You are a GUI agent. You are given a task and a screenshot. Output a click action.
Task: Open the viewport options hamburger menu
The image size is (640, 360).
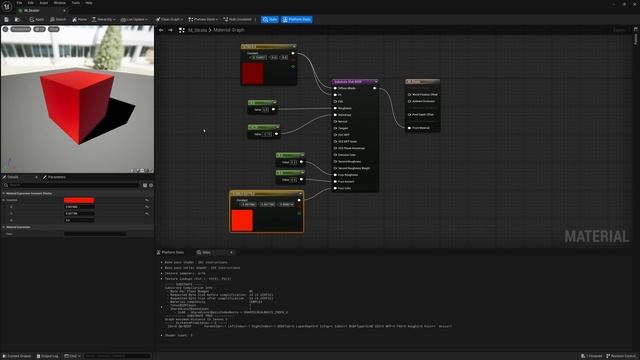point(5,29)
